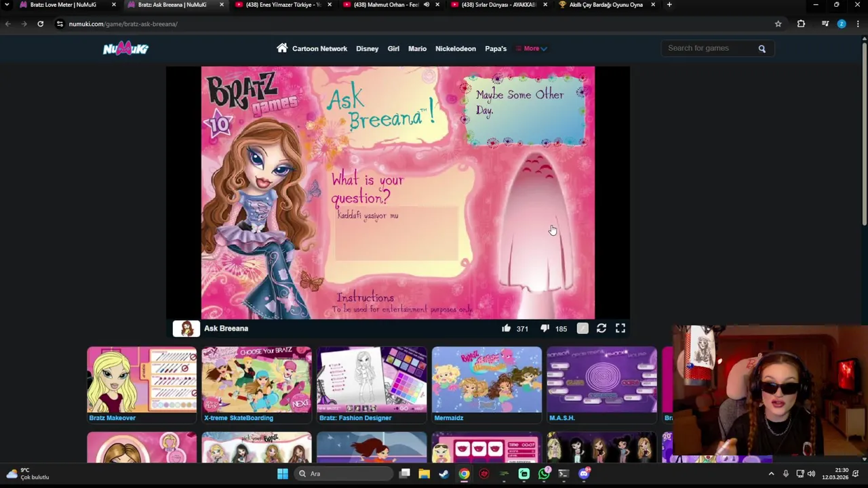This screenshot has height=488, width=868.
Task: Select Mermaidz game thumbnail
Action: tap(487, 380)
